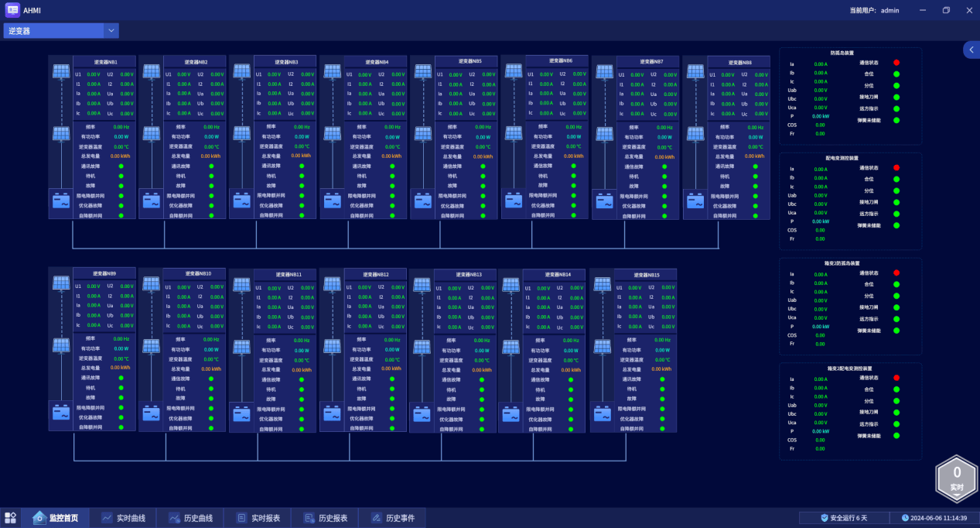Click the 历史事件 button

tap(392, 518)
